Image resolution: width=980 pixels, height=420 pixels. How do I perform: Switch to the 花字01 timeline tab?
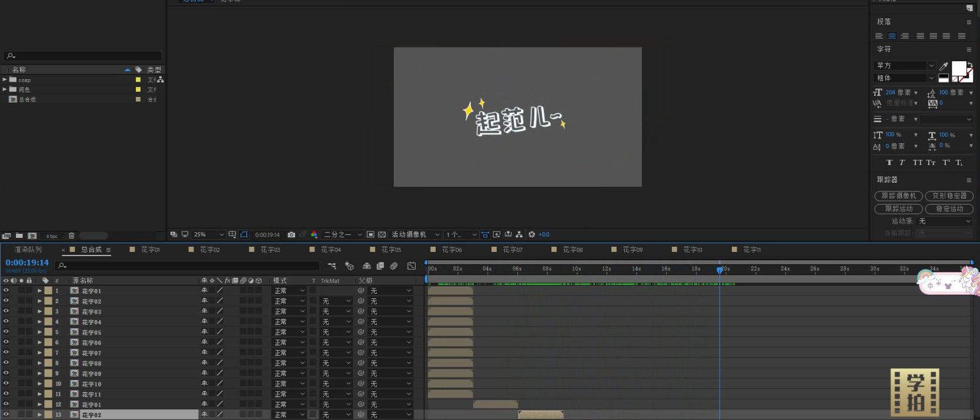[x=150, y=250]
